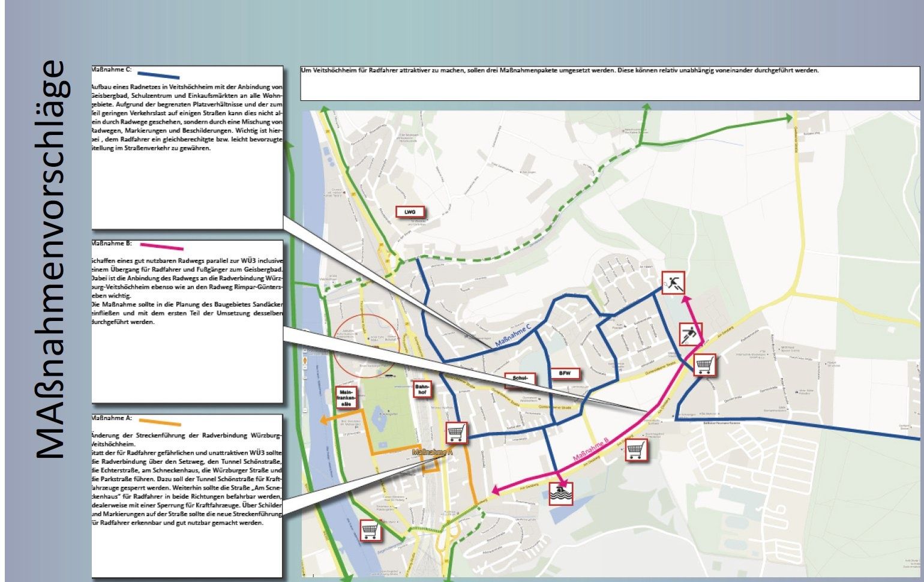
Task: Click shopping cart icon beside soccer icon
Action: tap(705, 364)
